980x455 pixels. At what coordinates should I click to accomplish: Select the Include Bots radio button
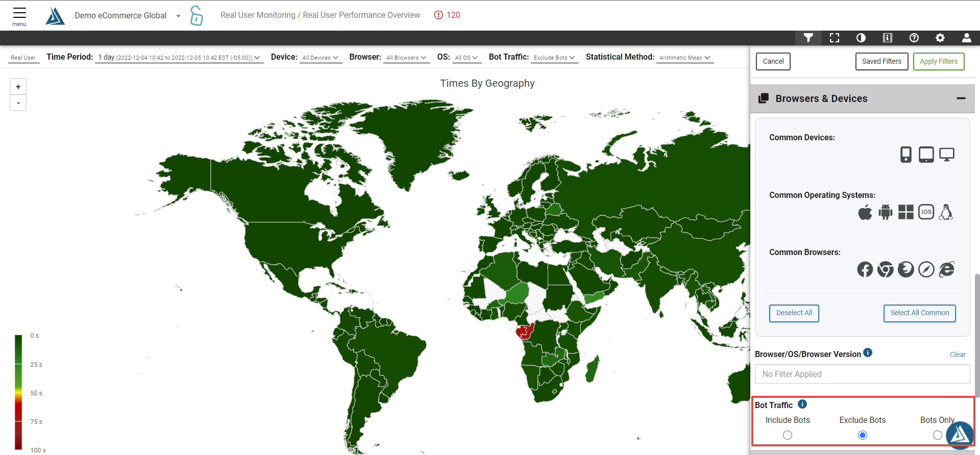788,435
